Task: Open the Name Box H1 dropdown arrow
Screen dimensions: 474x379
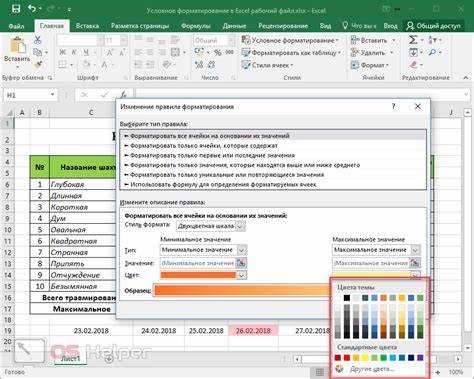Action: pos(52,95)
